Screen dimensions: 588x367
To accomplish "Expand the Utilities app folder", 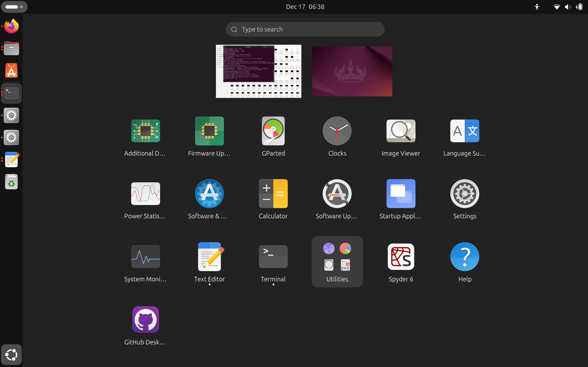I will (337, 261).
